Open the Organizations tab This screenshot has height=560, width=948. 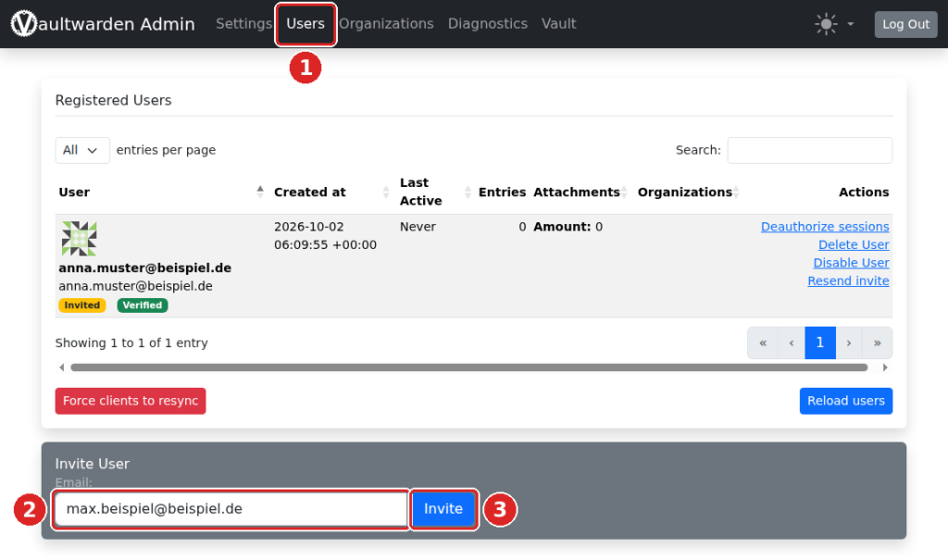point(386,23)
